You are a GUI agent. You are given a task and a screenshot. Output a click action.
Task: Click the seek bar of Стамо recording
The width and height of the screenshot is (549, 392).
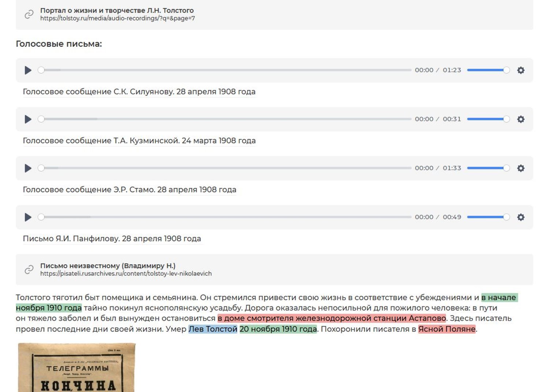pos(226,168)
